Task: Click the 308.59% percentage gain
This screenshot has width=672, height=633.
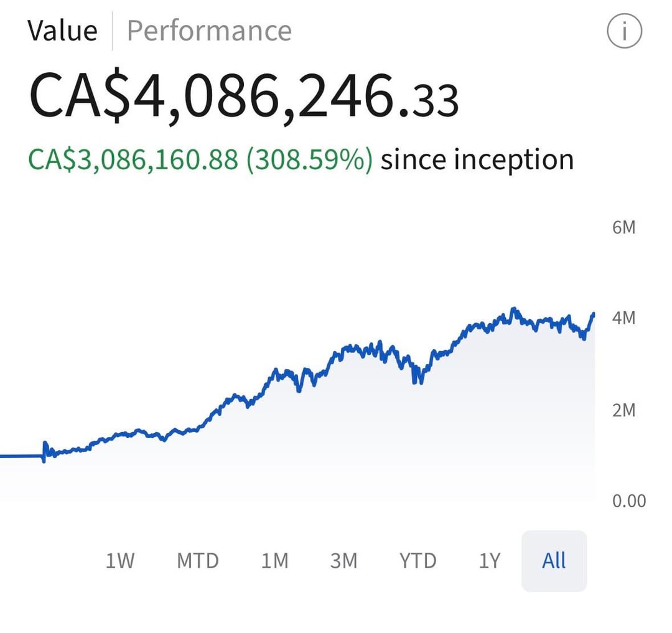Action: (x=310, y=160)
